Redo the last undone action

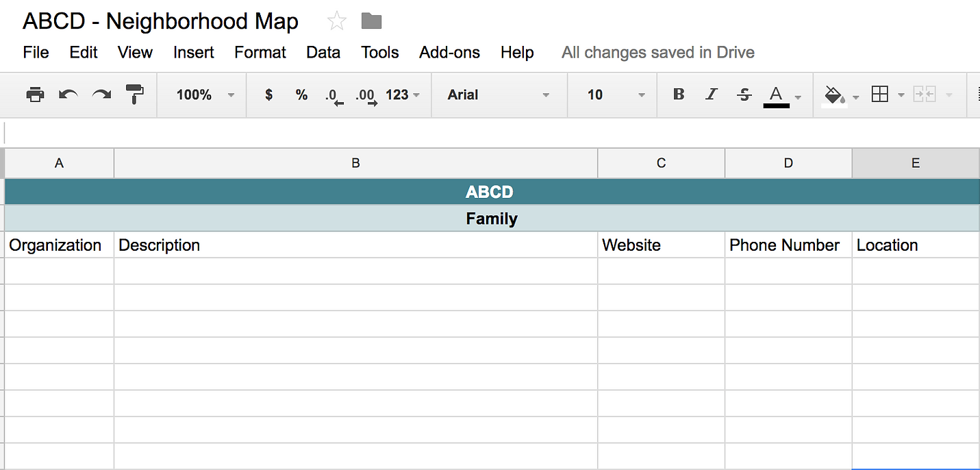pos(101,95)
